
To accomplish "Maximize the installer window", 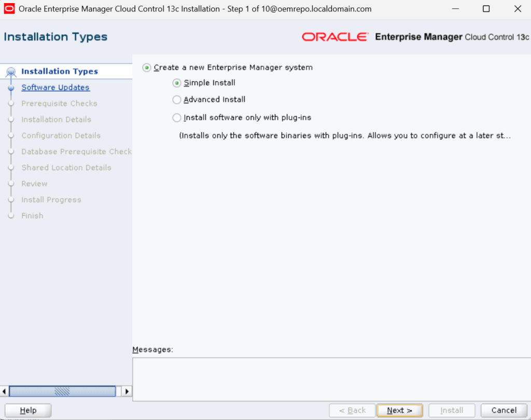I will point(486,9).
